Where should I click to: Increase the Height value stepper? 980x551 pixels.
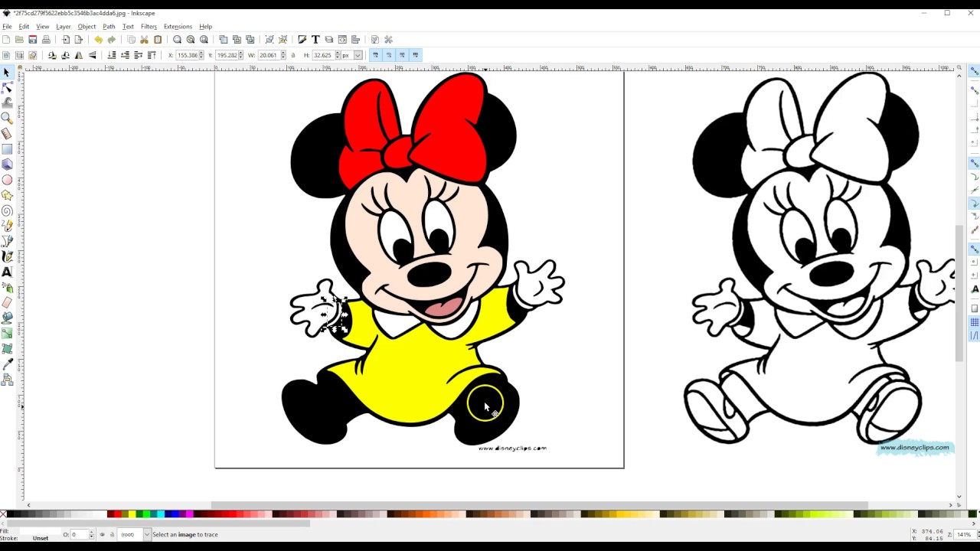(x=338, y=53)
